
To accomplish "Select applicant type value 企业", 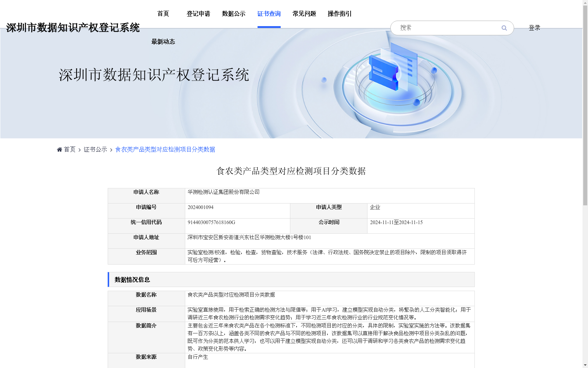I will click(x=375, y=207).
